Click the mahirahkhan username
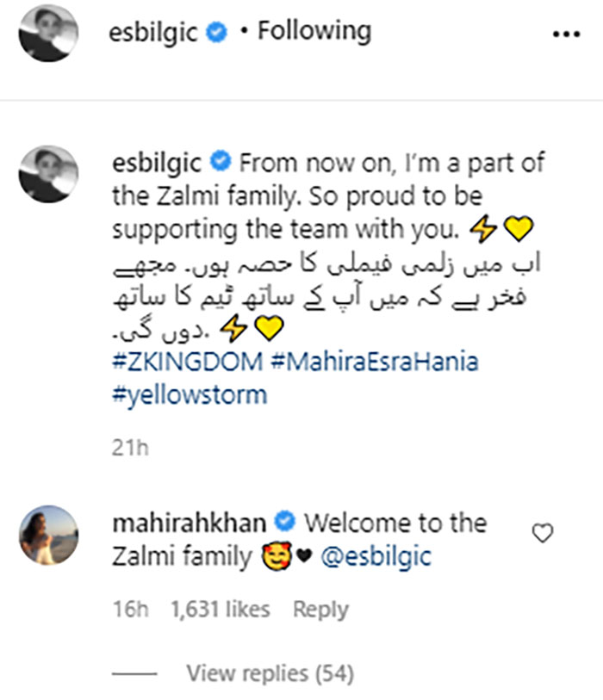This screenshot has height=700, width=603. pos(191,523)
